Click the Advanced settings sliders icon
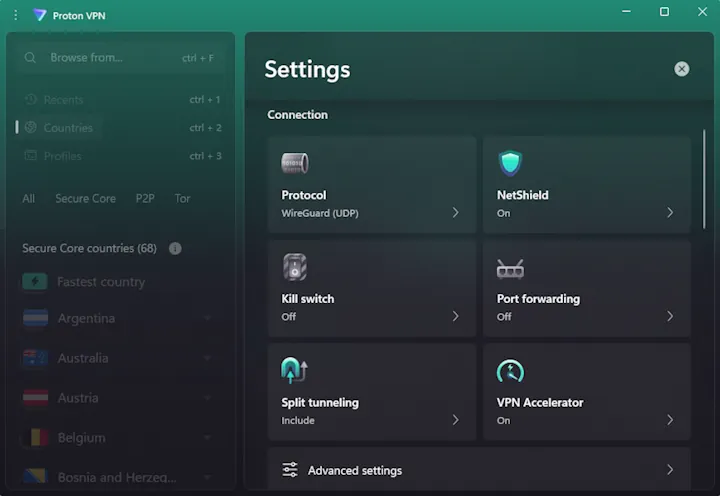Viewport: 720px width, 496px height. tap(290, 470)
